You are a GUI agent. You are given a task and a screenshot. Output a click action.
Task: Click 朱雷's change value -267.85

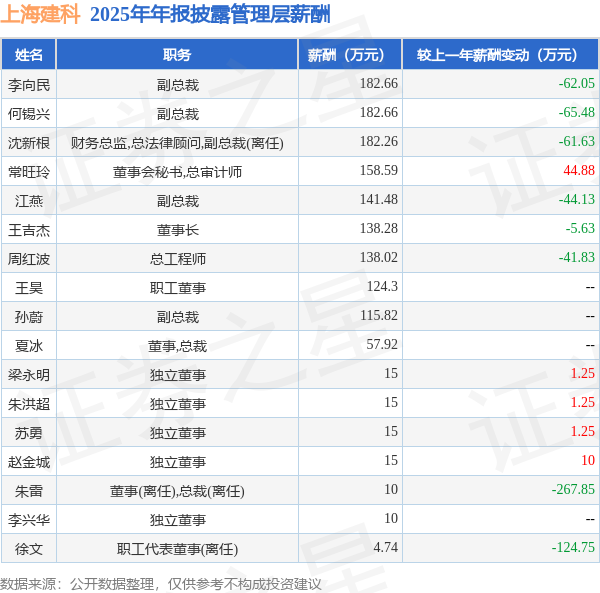pos(573,489)
